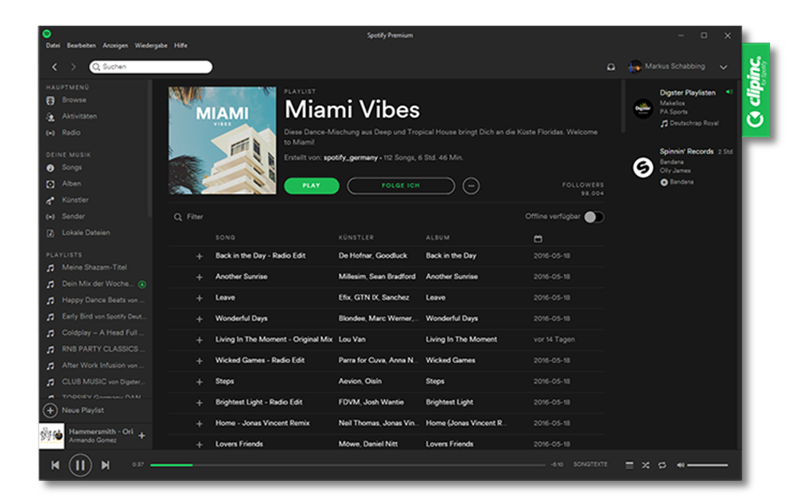The width and height of the screenshot is (812, 504).
Task: Open Alben in the sidebar
Action: [71, 184]
